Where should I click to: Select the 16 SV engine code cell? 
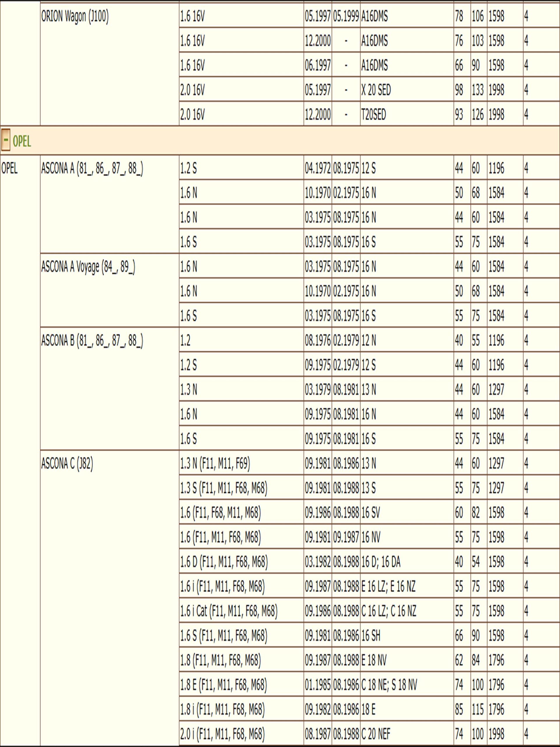(371, 513)
